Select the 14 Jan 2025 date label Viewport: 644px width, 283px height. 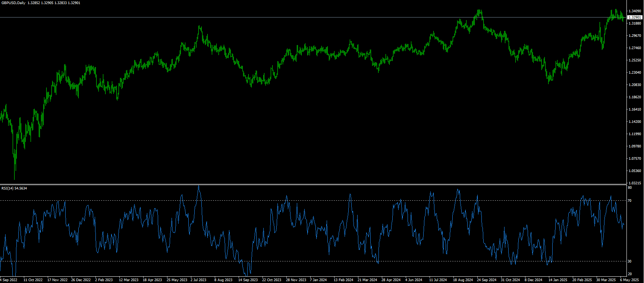click(558, 280)
